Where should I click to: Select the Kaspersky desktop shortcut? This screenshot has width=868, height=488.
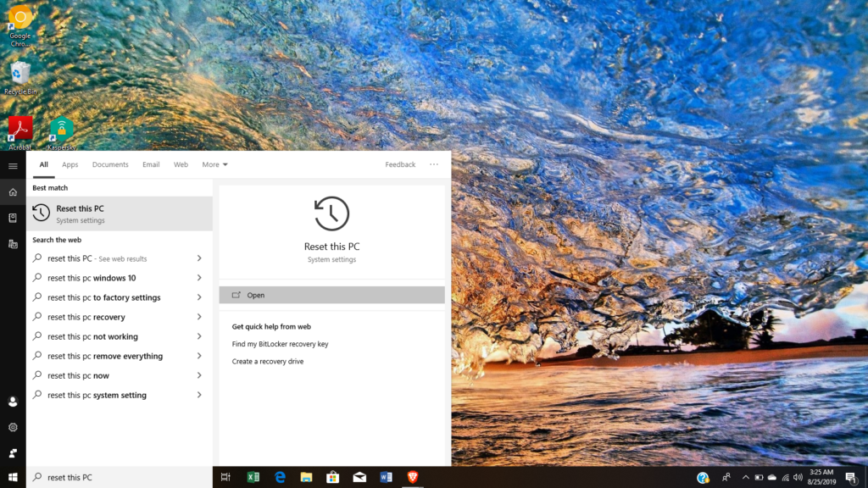click(61, 133)
